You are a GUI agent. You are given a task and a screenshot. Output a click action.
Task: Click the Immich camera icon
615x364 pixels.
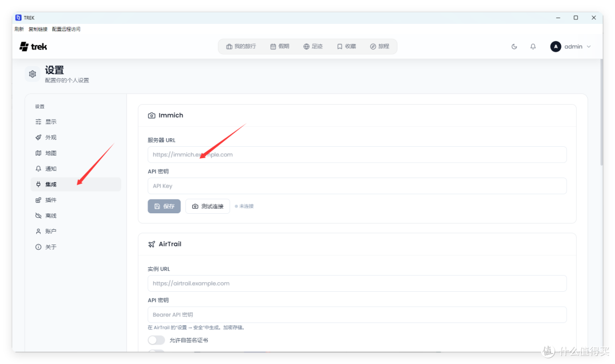[151, 115]
